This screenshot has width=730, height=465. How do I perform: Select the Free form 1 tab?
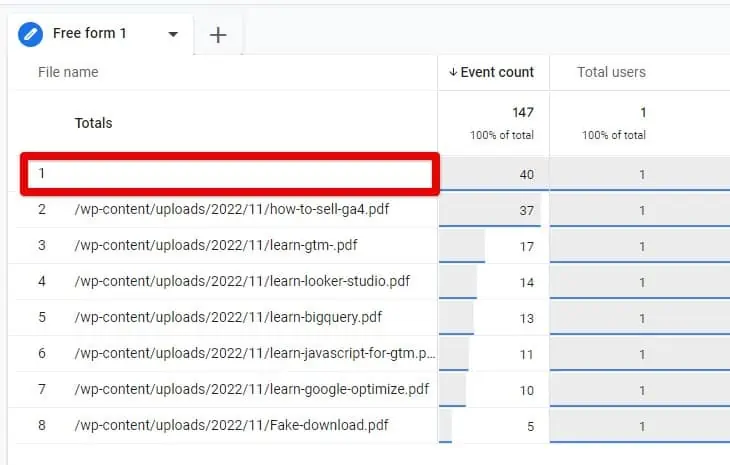point(100,34)
